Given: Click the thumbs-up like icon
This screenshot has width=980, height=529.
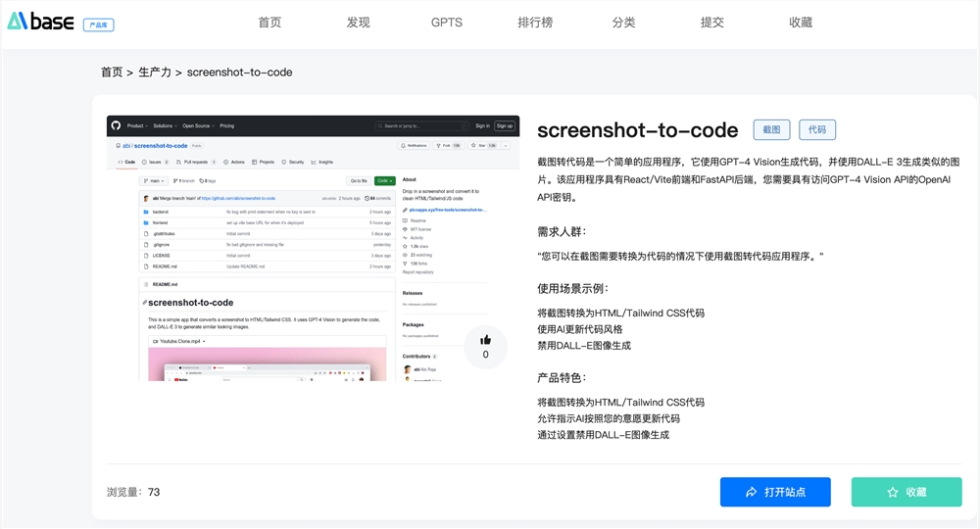Looking at the screenshot, I should click(486, 340).
